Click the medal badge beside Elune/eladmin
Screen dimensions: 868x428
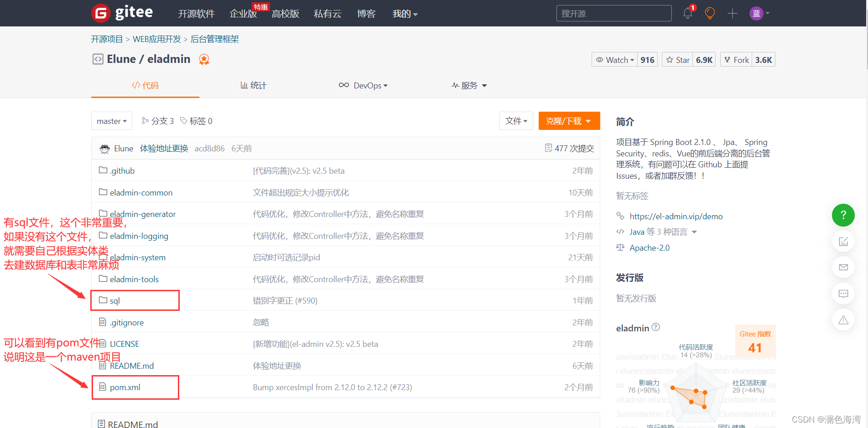(x=204, y=59)
